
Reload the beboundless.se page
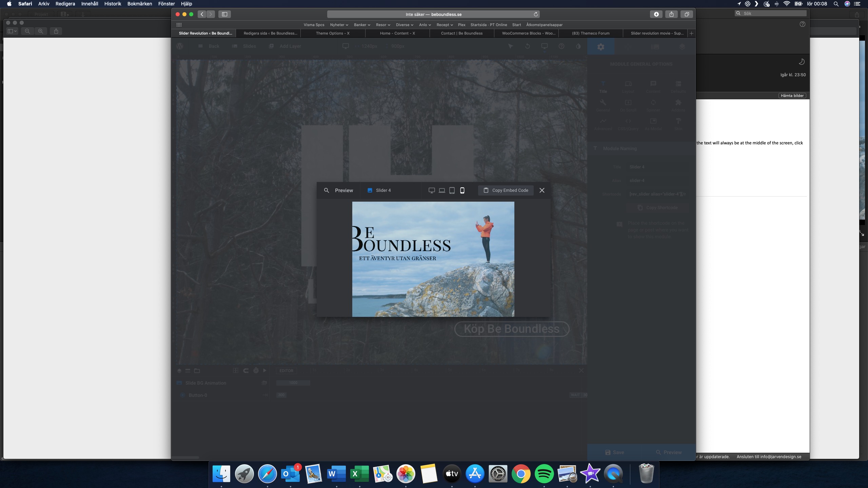coord(536,14)
